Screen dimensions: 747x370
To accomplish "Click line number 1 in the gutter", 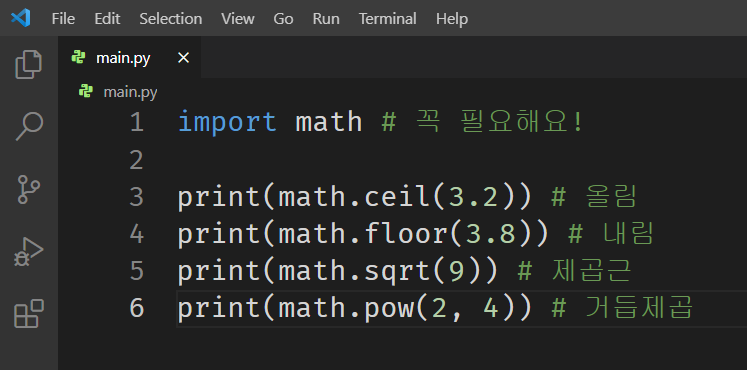I will pyautogui.click(x=136, y=122).
